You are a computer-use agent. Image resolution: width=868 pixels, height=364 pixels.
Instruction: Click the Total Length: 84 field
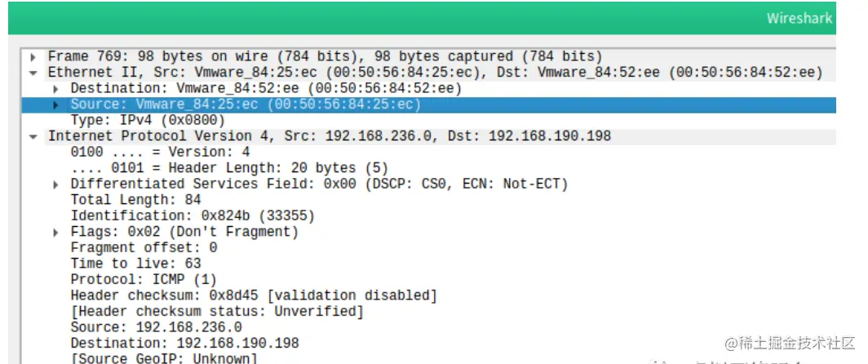pyautogui.click(x=124, y=200)
